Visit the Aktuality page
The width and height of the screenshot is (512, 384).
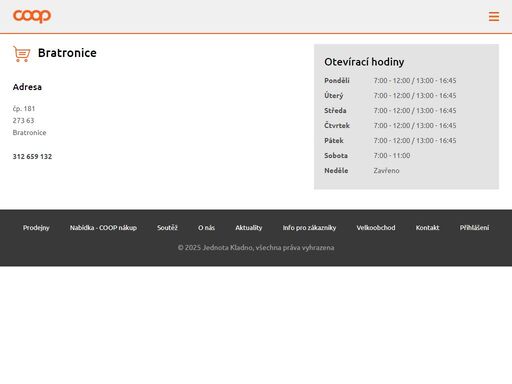tap(249, 228)
